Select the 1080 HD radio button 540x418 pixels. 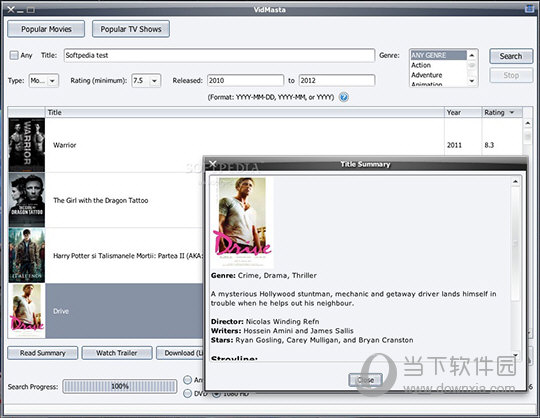(216, 394)
